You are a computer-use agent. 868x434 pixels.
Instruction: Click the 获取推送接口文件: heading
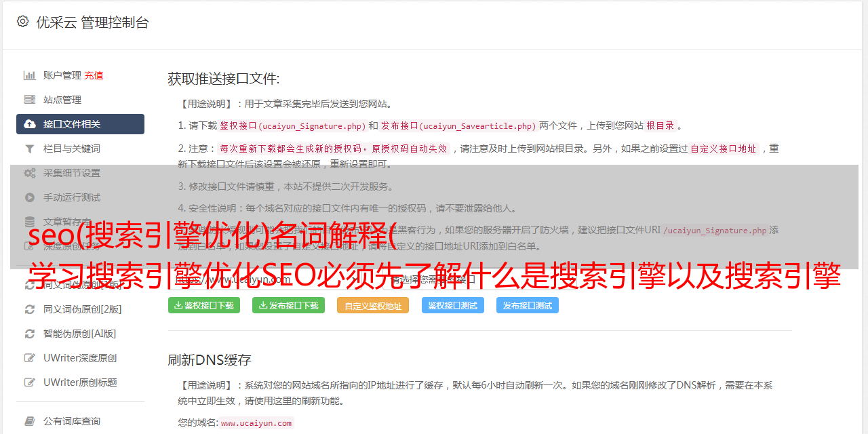coord(224,79)
